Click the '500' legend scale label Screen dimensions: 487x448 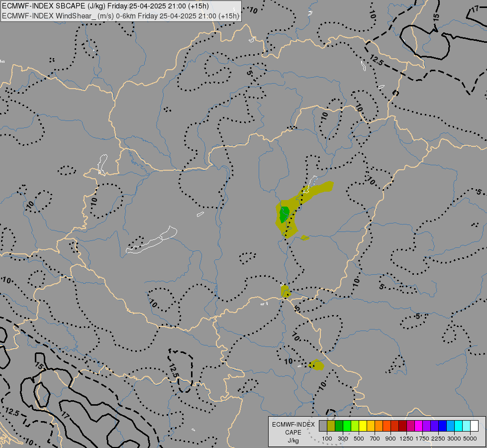(359, 439)
